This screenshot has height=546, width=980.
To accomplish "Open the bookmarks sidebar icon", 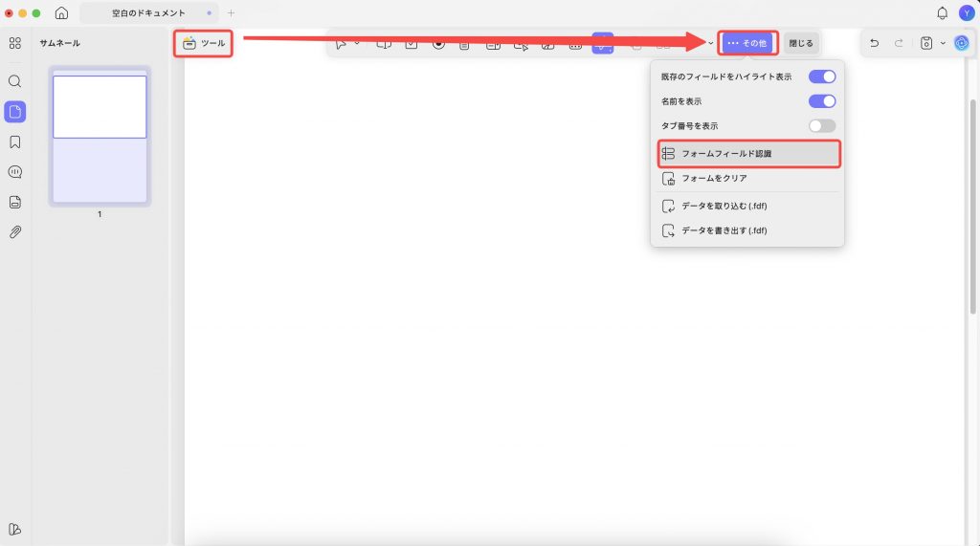I will click(x=15, y=142).
